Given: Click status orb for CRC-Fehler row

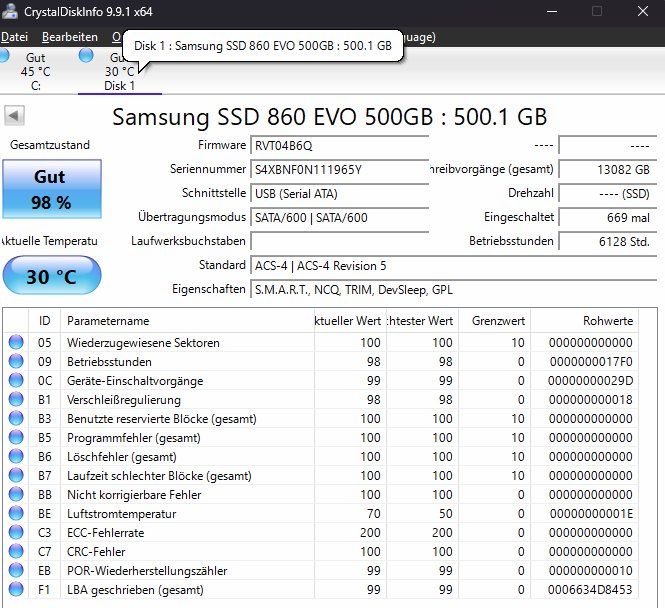Looking at the screenshot, I should click(16, 551).
